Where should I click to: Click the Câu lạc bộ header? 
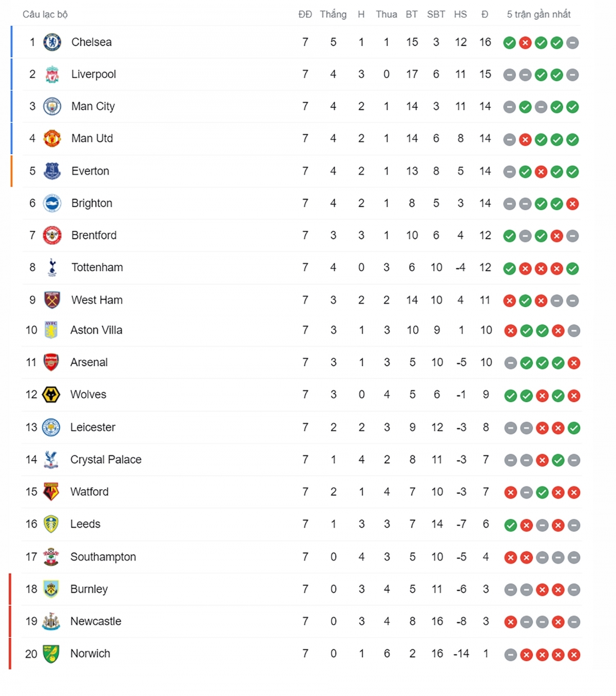[45, 14]
